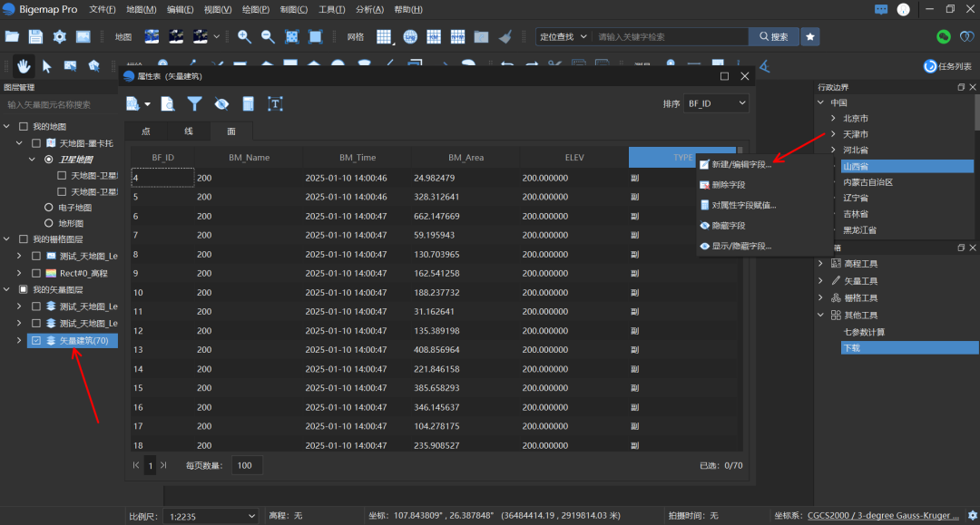This screenshot has width=980, height=525.
Task: Open the 比例尺 1:2235 scale dropdown
Action: click(211, 516)
